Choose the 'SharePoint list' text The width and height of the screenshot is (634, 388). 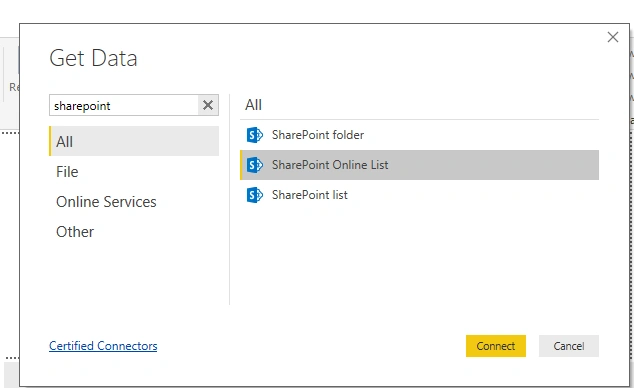(x=310, y=195)
